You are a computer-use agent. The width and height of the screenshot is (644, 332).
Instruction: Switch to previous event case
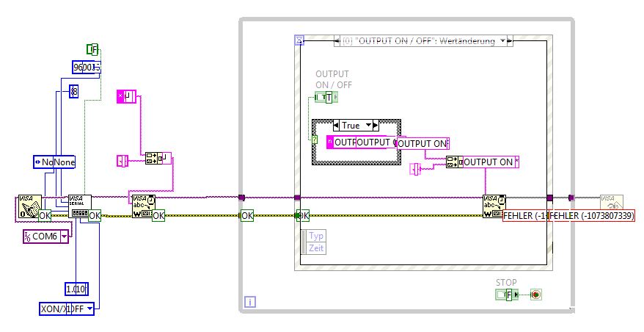pyautogui.click(x=337, y=40)
